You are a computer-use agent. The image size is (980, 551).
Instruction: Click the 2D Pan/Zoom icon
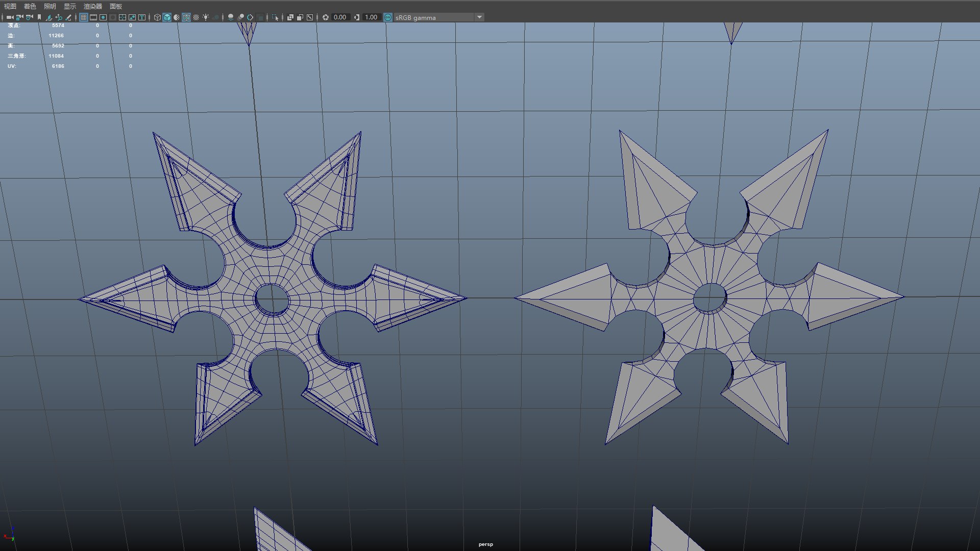click(x=59, y=17)
